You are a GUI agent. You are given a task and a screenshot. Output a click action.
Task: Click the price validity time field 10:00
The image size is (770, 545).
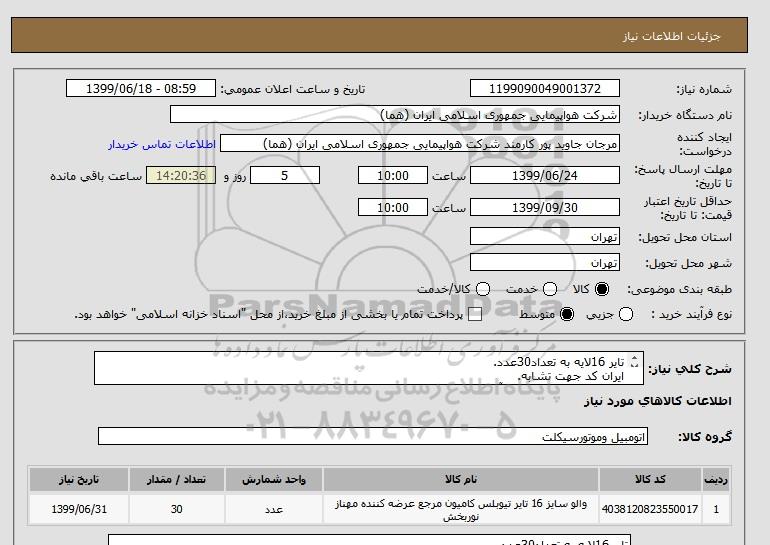(393, 207)
